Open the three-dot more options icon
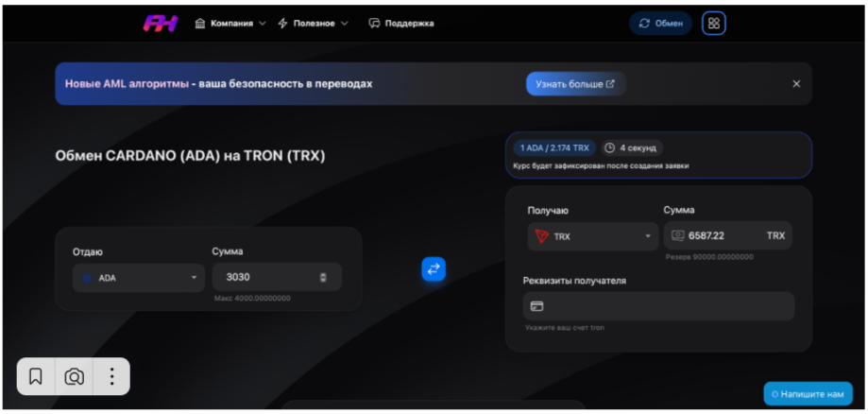 point(111,377)
